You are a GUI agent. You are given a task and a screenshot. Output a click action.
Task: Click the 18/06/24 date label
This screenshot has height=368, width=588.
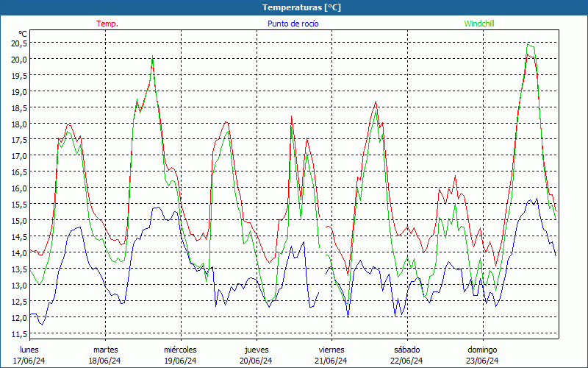click(105, 361)
